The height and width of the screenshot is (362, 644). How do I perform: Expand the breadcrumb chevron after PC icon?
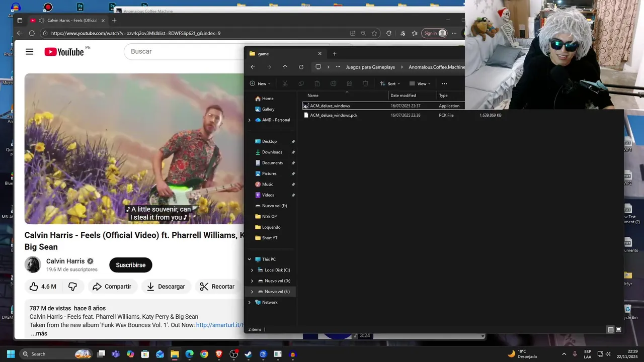coord(328,67)
